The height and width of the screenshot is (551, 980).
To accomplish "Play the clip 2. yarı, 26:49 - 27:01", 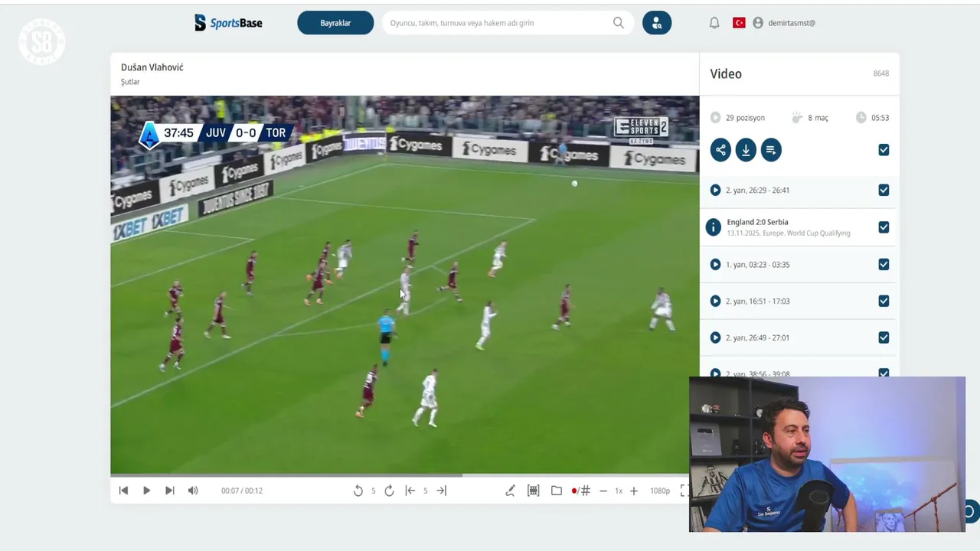I will point(715,337).
